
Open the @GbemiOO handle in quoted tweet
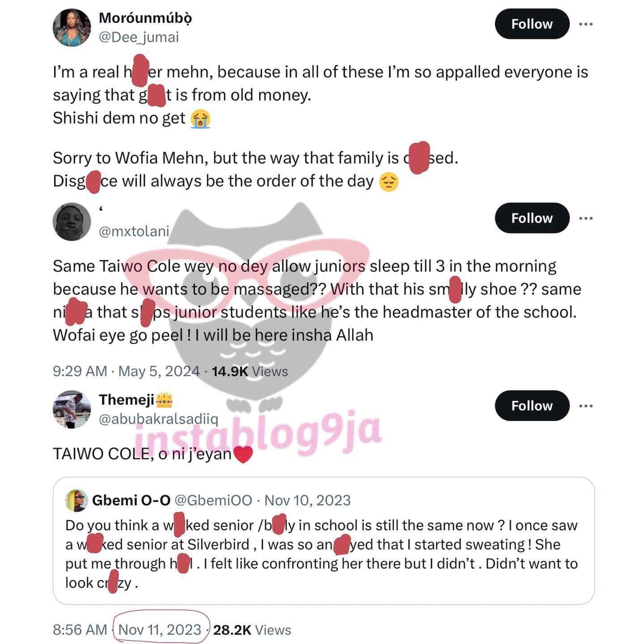(213, 500)
